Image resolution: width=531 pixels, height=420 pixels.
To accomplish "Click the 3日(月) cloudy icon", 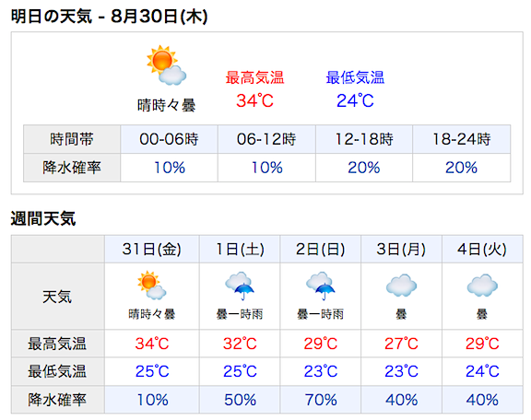I will [x=401, y=286].
